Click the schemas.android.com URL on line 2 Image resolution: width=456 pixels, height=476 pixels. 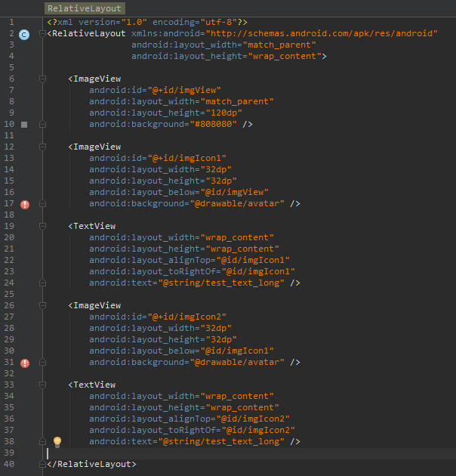tap(322, 33)
